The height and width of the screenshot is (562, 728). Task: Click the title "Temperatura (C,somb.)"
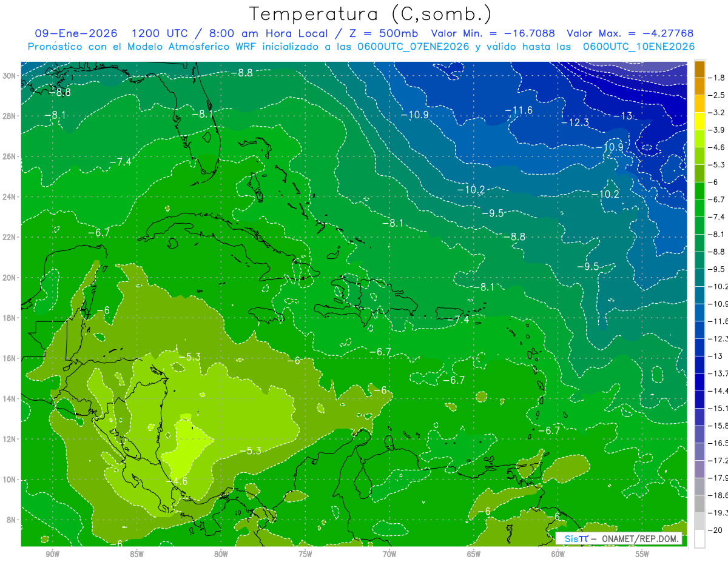(371, 14)
